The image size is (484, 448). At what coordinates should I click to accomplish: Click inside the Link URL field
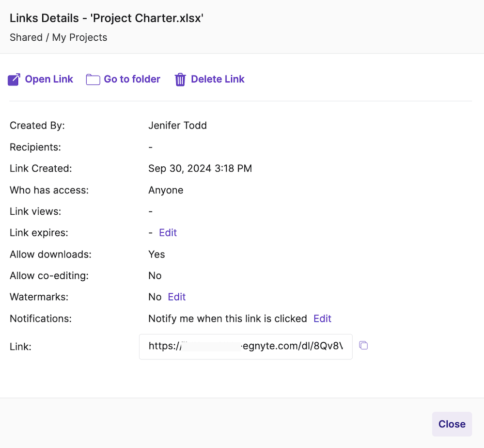(x=246, y=347)
